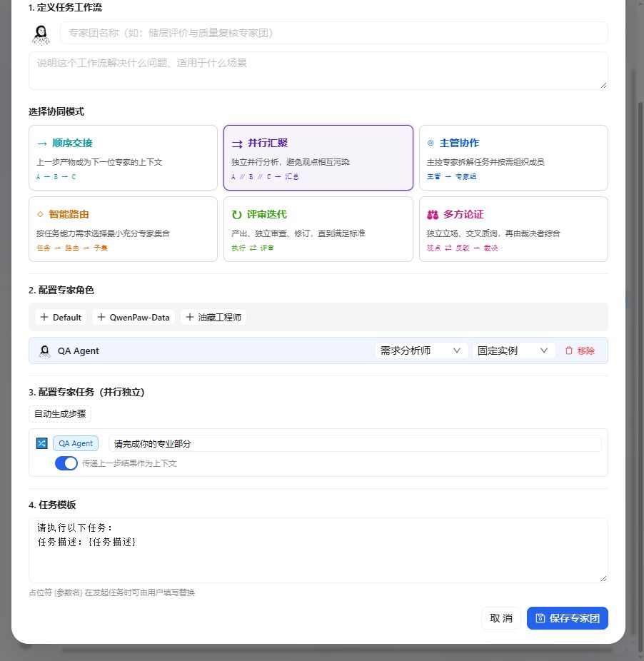The height and width of the screenshot is (661, 644).
Task: Click '独立并行分析，避免观点相互污染' description
Action: tap(291, 162)
